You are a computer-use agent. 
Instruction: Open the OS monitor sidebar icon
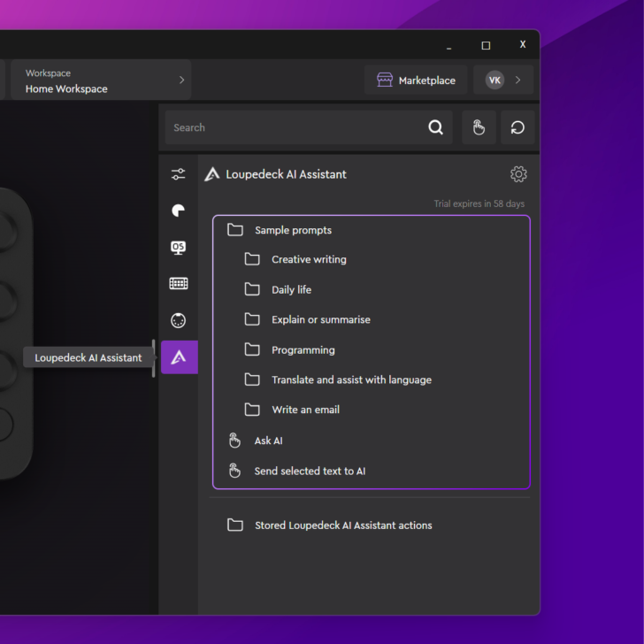(x=179, y=248)
